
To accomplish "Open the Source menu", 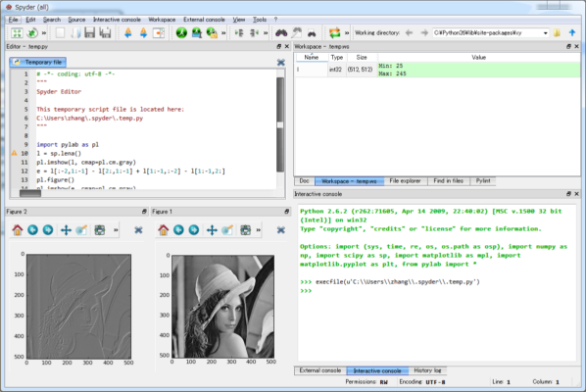I will tap(76, 20).
